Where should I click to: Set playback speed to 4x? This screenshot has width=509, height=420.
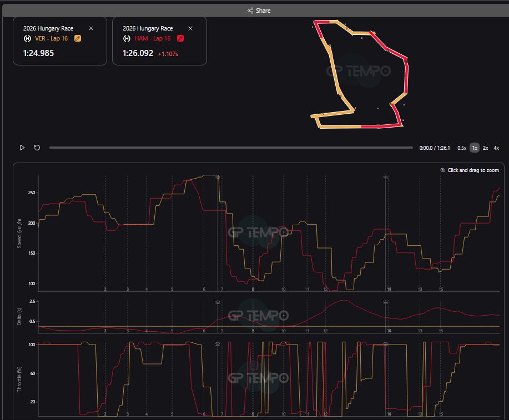click(496, 148)
